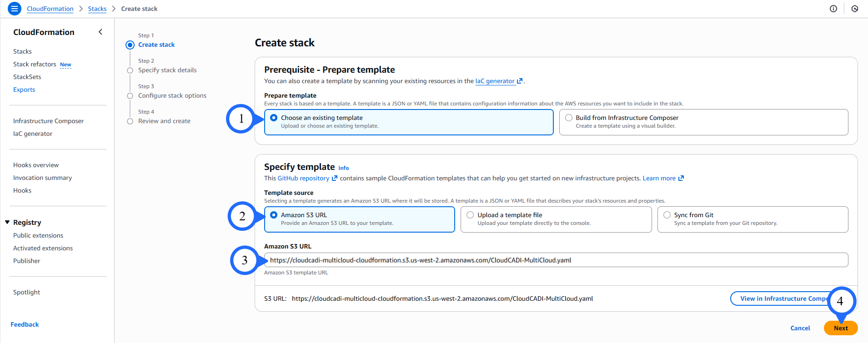Image resolution: width=868 pixels, height=343 pixels.
Task: Open the Stacks breadcrumb link
Action: (97, 9)
